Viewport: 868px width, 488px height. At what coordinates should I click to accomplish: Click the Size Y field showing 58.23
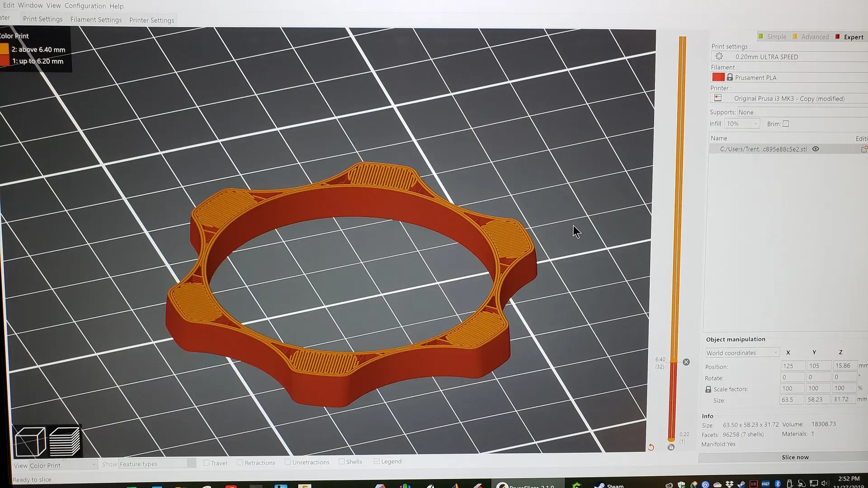819,399
